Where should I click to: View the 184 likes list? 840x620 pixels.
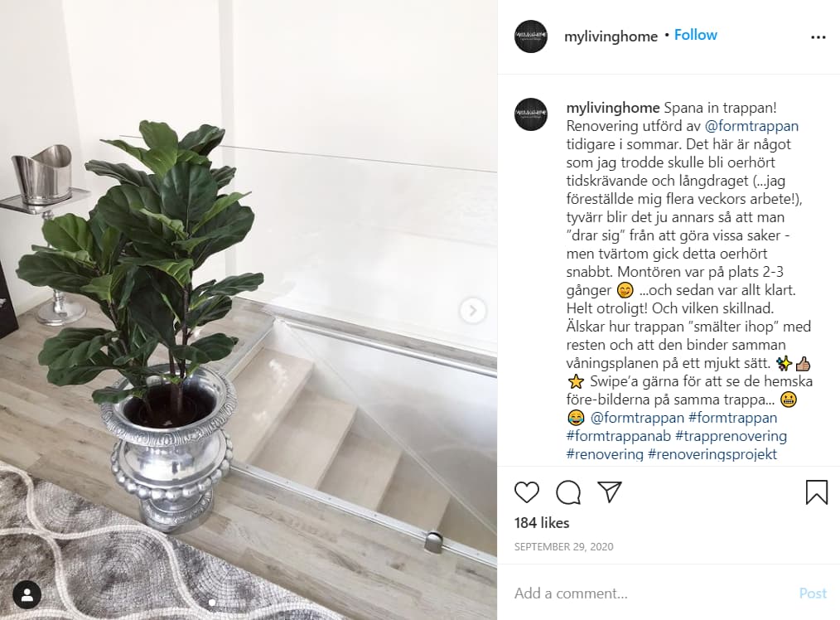[x=542, y=523]
